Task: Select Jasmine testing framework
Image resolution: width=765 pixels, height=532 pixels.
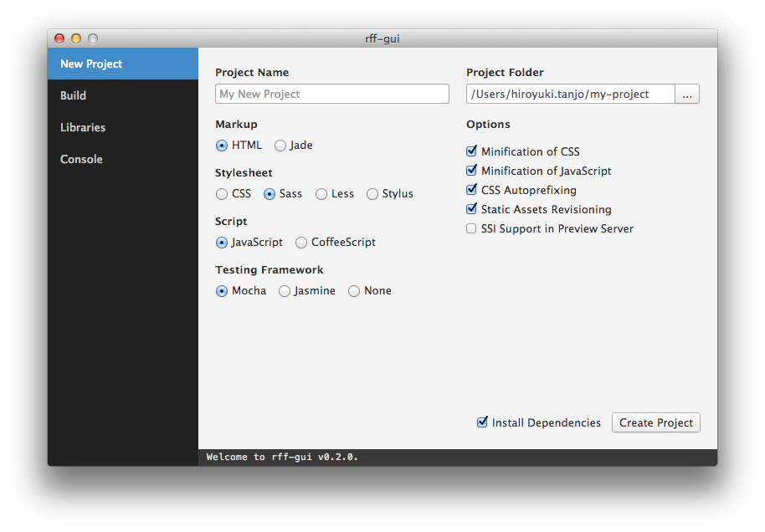Action: (284, 291)
